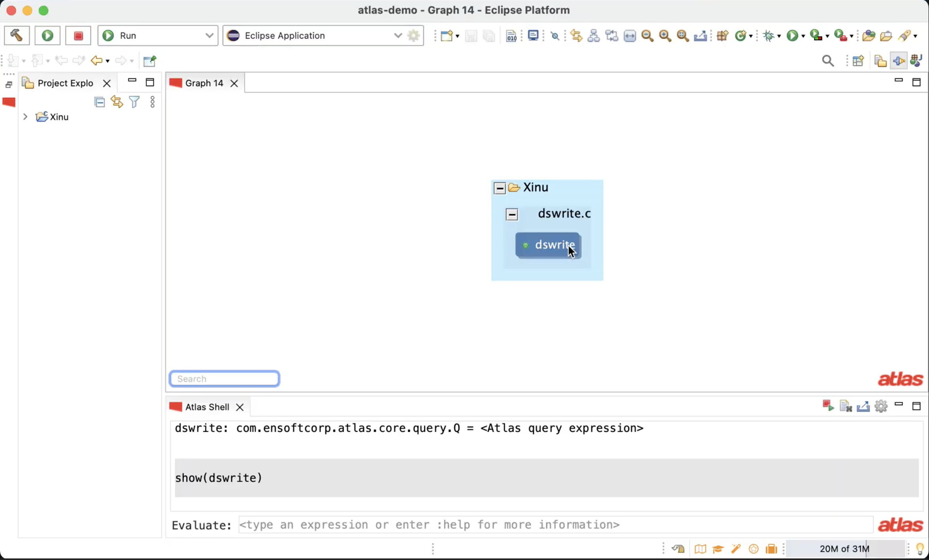Click the Project Explorer filter funnel

click(134, 102)
